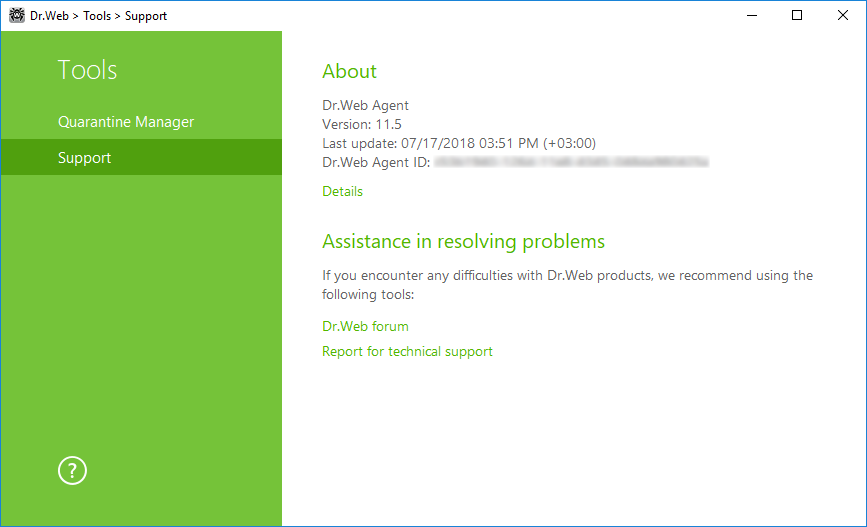Screen dimensions: 867x527
Task: Click the blurred Dr.Web Agent ID value
Action: (x=571, y=162)
